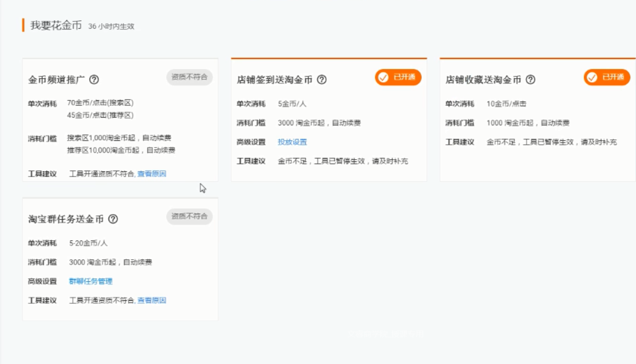
Task: Open the 群聊任务管理 link
Action: [x=91, y=281]
